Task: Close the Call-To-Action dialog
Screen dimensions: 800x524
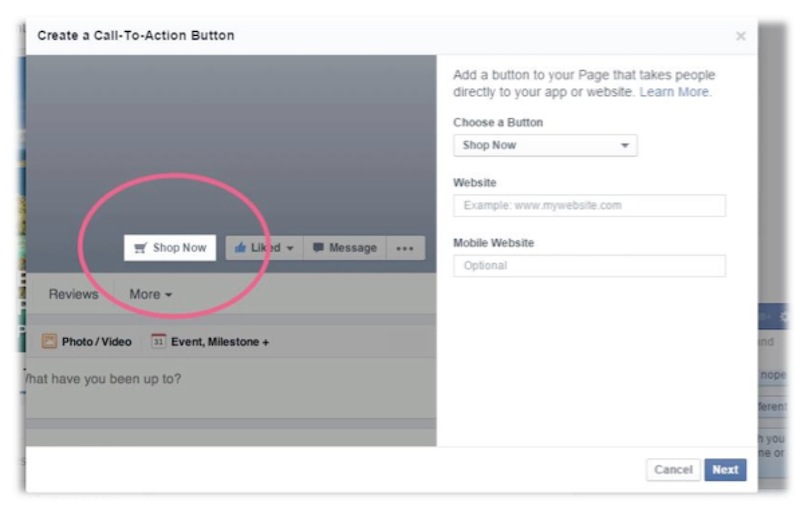Action: tap(740, 36)
